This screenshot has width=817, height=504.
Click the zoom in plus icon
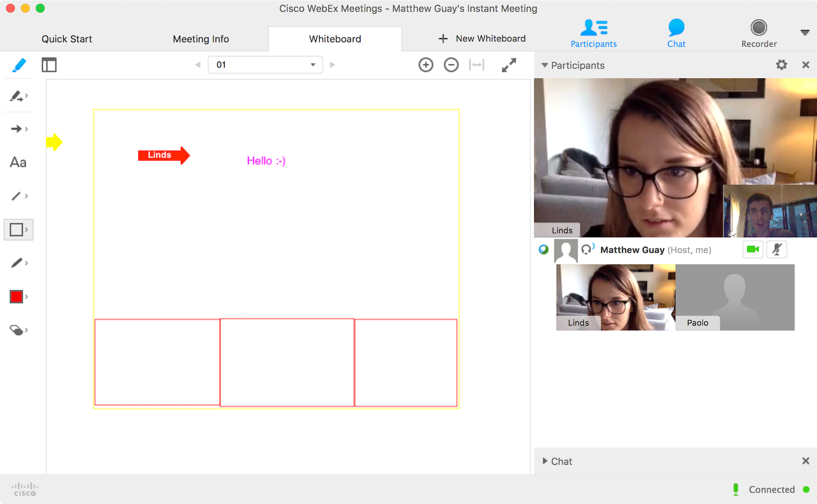pyautogui.click(x=426, y=65)
